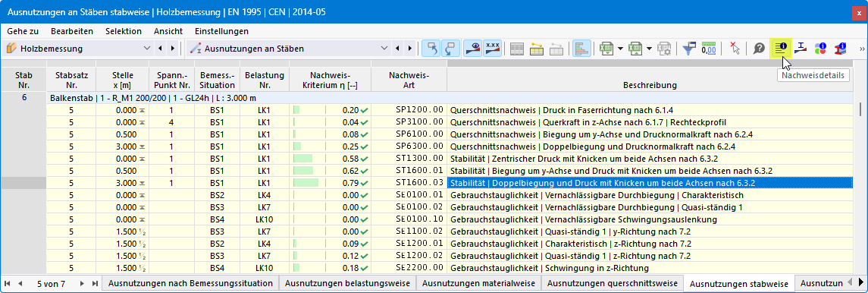Open the dropdown arrow beside second Excel icon
Viewport: 868px width, 293px height.
(x=650, y=49)
